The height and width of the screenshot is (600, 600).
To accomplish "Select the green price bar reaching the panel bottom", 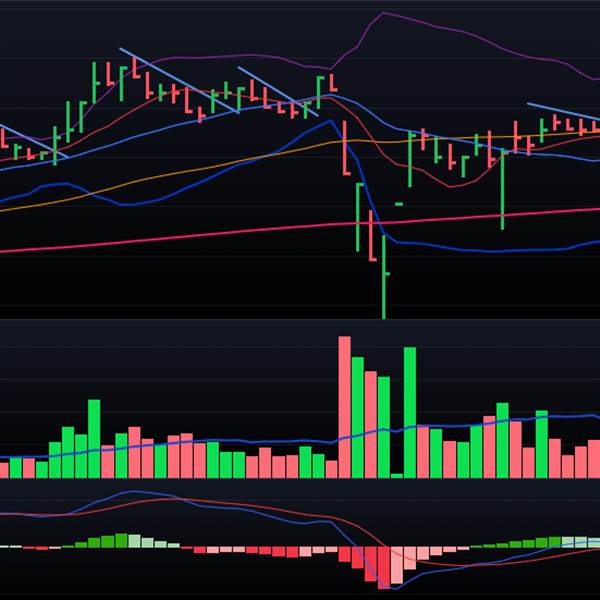I will coord(385,277).
